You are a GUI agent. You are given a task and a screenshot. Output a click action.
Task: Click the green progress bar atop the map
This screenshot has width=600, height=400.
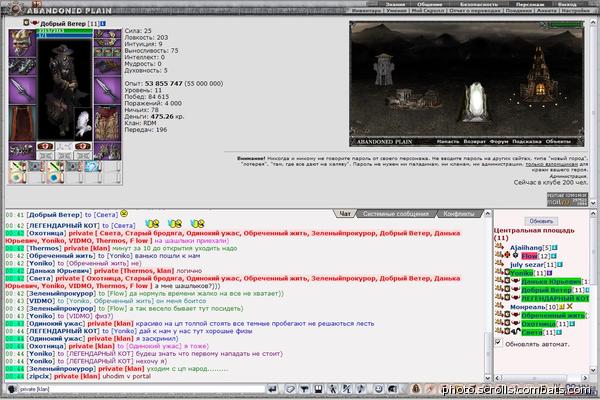click(x=566, y=25)
